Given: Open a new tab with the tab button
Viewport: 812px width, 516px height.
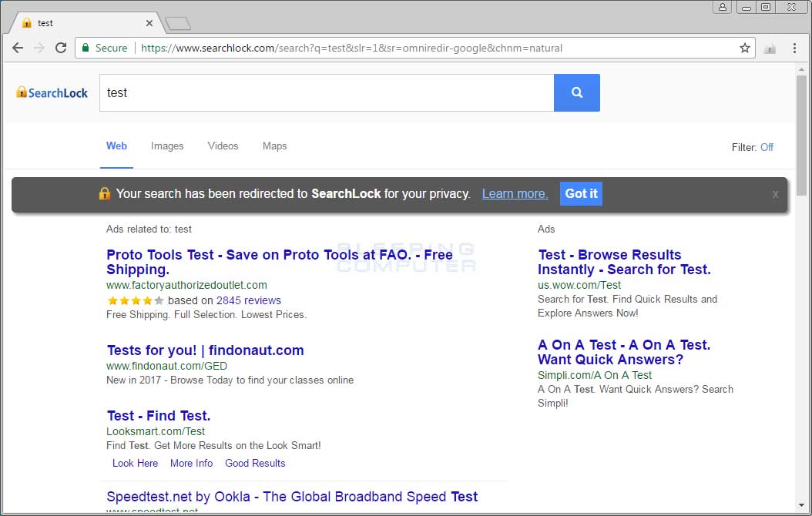Looking at the screenshot, I should click(178, 23).
